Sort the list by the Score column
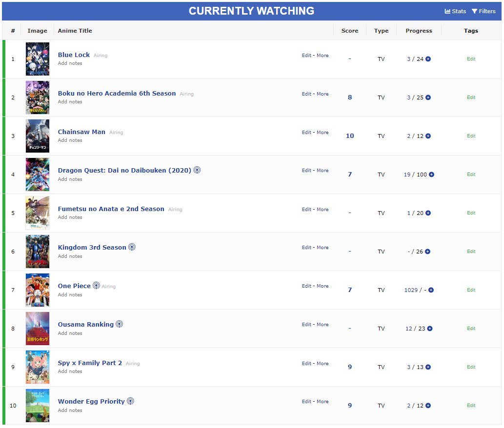 [x=349, y=30]
